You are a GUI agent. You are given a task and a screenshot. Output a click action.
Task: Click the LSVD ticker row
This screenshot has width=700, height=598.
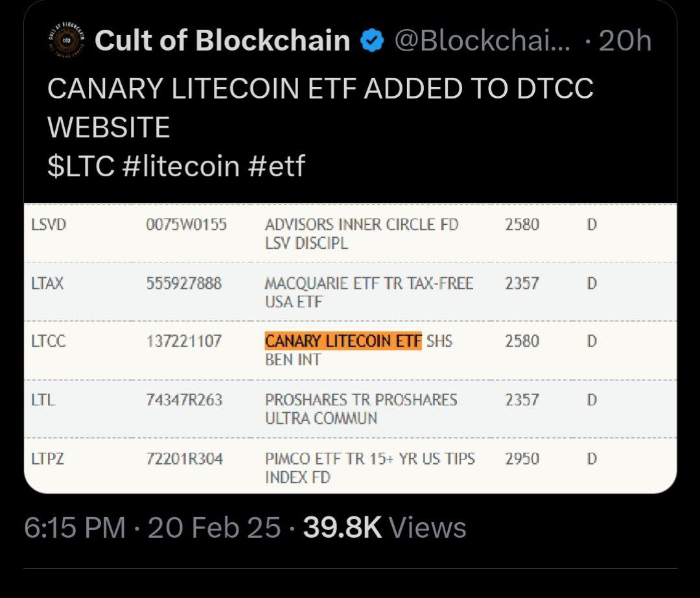[x=49, y=225]
